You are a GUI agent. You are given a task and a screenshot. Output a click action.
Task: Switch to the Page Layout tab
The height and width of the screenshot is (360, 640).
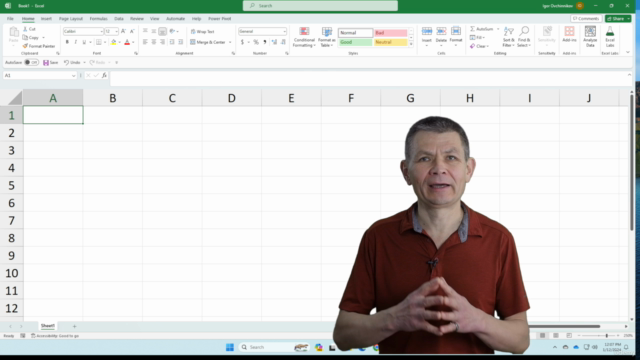tap(71, 19)
